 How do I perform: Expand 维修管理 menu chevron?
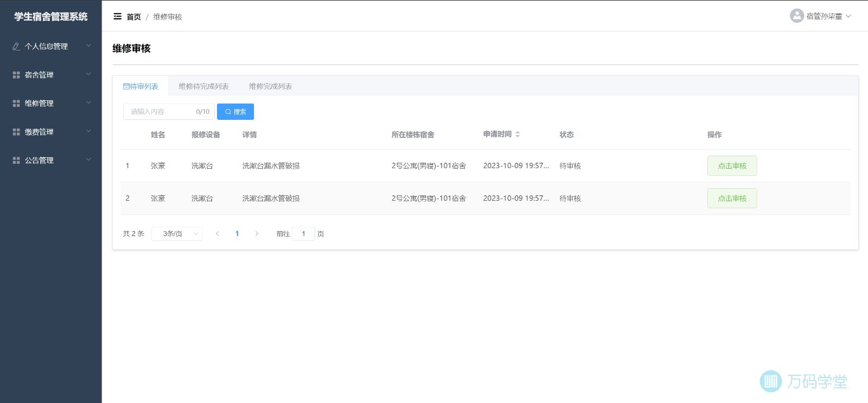coord(88,103)
